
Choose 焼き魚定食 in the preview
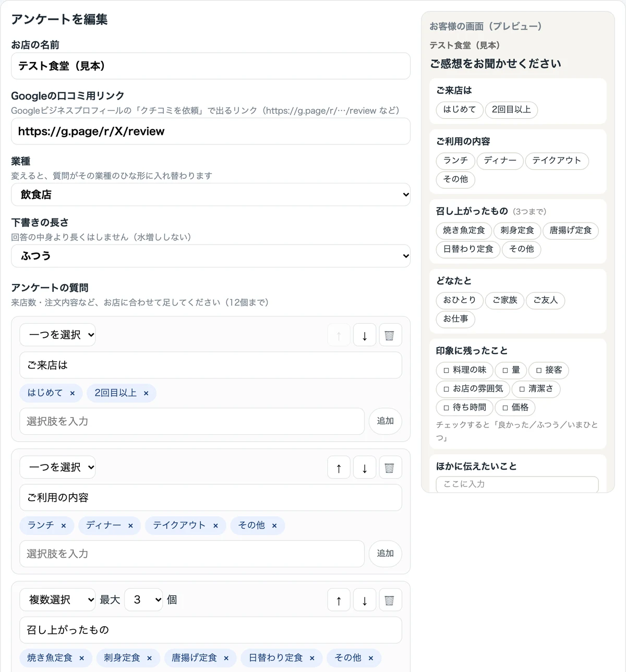tap(464, 230)
